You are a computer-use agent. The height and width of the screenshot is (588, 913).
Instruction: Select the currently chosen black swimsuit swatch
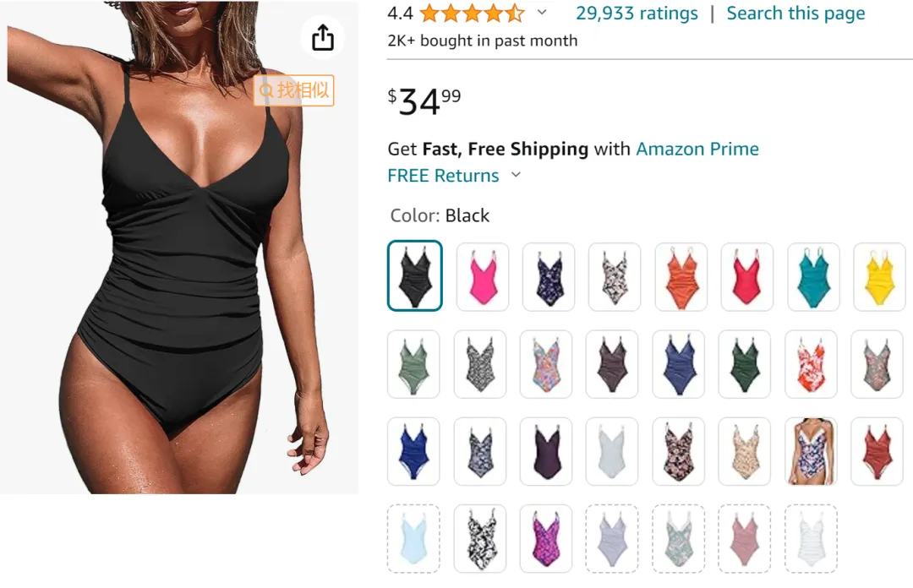[x=414, y=275]
